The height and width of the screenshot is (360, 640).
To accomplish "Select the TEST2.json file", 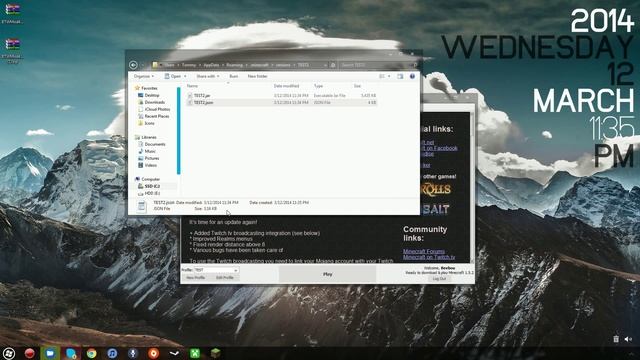I will click(x=281, y=102).
